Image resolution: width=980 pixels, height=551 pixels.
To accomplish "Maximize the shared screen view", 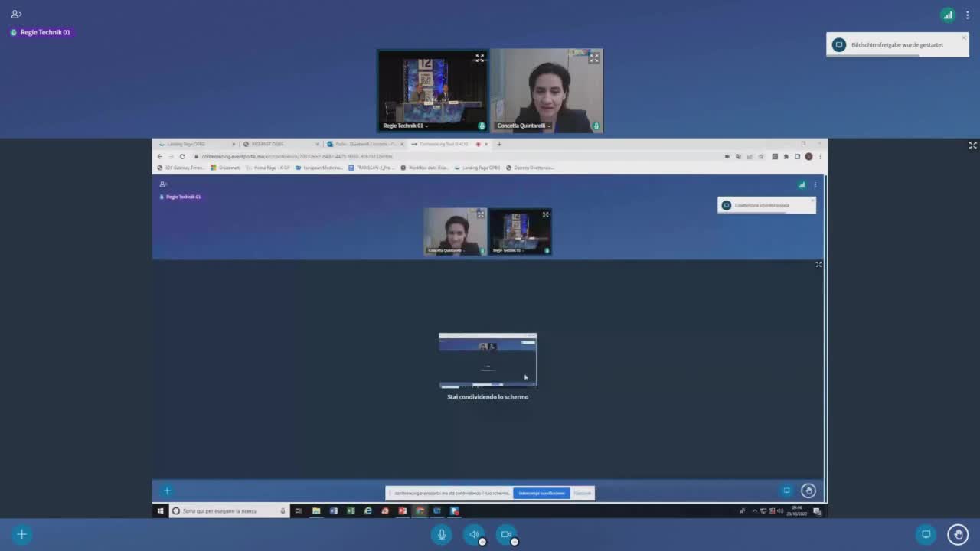I will point(972,145).
